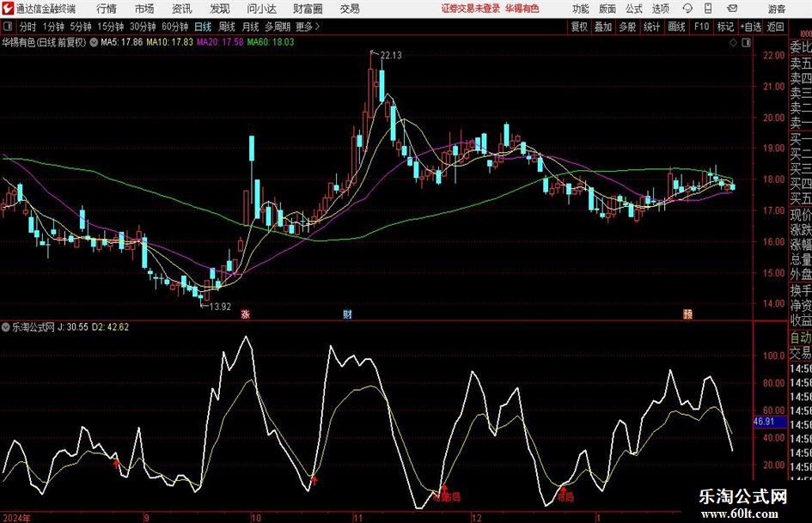The width and height of the screenshot is (812, 523).
Task: Click the 多股 multi-stock button
Action: pos(627,27)
